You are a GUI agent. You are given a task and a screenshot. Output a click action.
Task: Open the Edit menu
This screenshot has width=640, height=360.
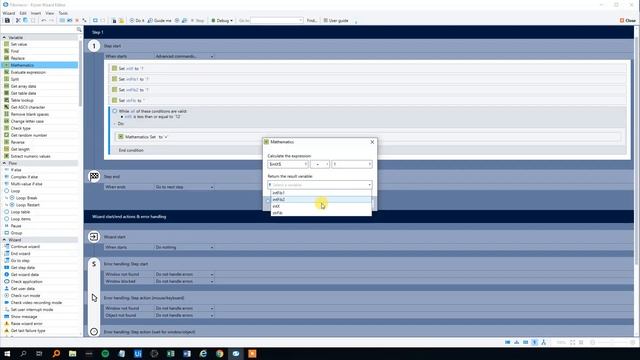coord(23,13)
